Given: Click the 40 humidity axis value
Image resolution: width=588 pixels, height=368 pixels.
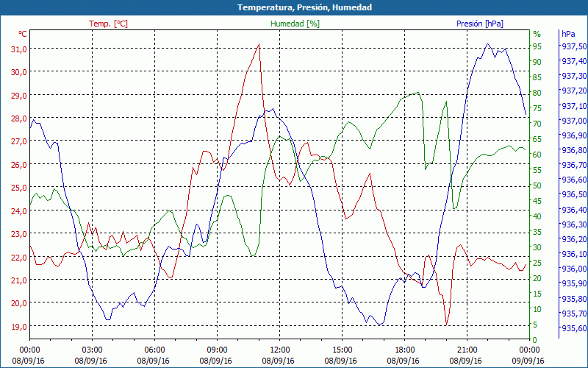Looking at the screenshot, I should click(x=537, y=216).
